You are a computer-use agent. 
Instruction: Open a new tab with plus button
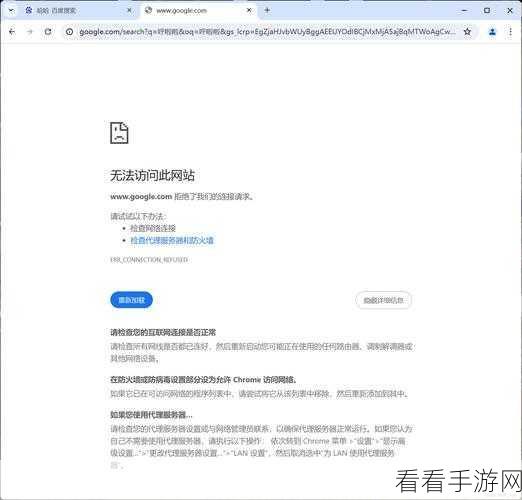tap(267, 10)
